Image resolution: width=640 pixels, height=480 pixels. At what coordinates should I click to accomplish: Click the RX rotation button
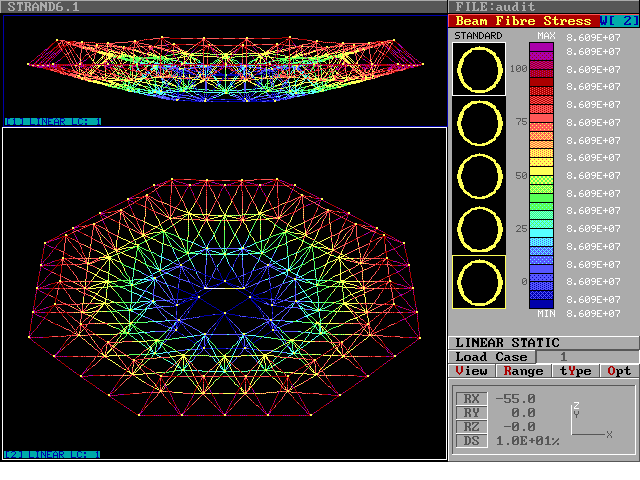470,399
